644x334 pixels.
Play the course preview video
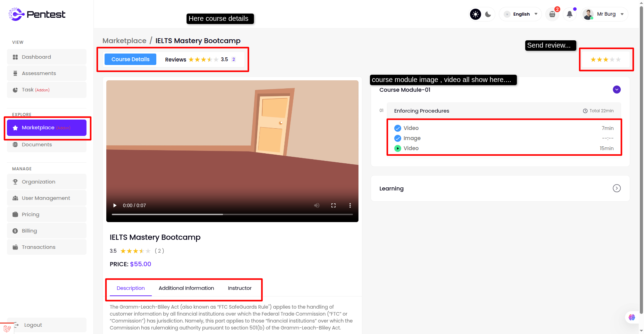[115, 205]
